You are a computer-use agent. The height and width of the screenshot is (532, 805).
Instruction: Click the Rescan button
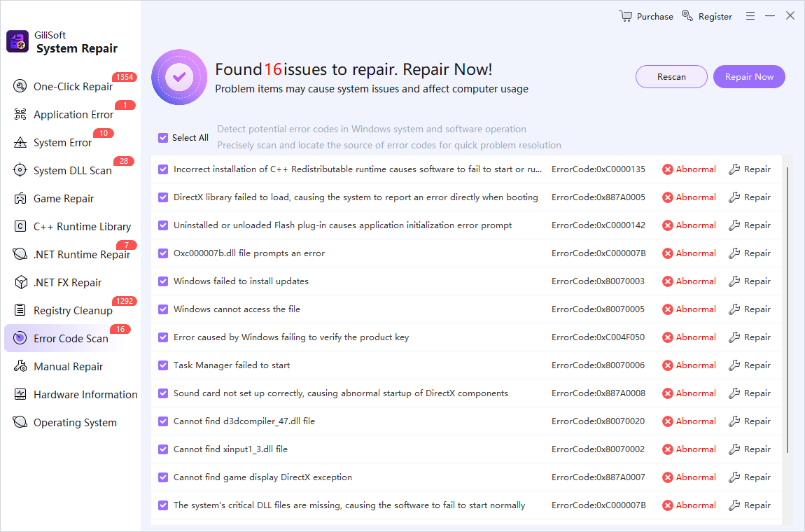[671, 76]
